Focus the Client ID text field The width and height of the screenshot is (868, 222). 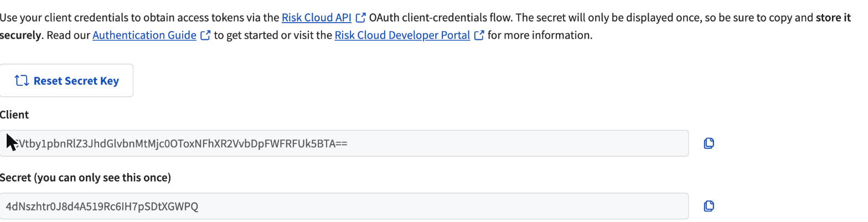click(x=343, y=143)
